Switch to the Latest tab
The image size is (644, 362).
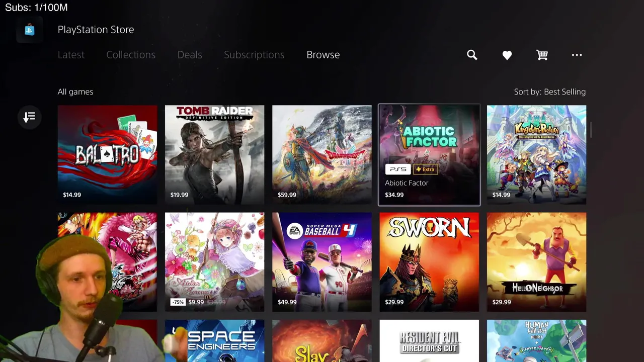coord(71,55)
